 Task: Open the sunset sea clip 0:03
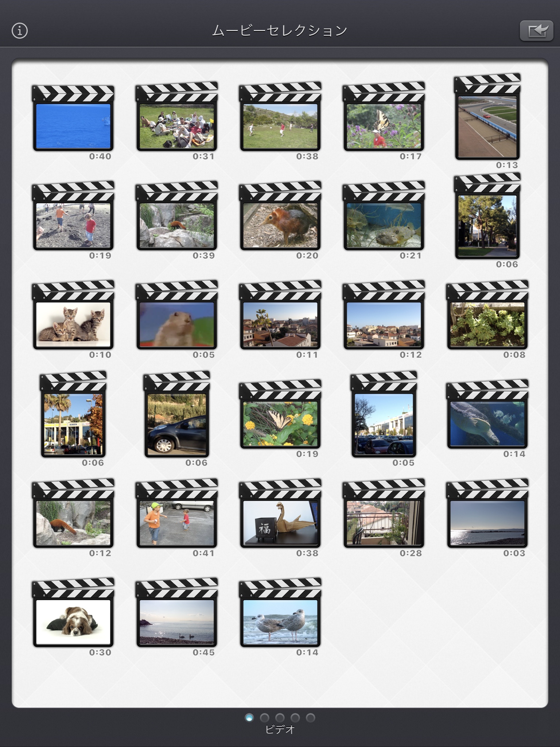pyautogui.click(x=487, y=514)
